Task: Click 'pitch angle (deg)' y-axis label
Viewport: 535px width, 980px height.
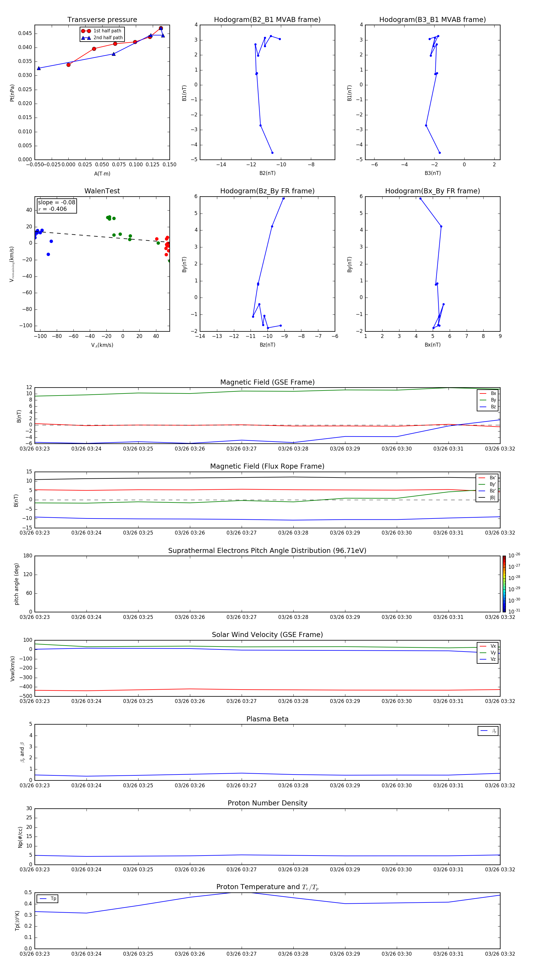Action: click(16, 584)
